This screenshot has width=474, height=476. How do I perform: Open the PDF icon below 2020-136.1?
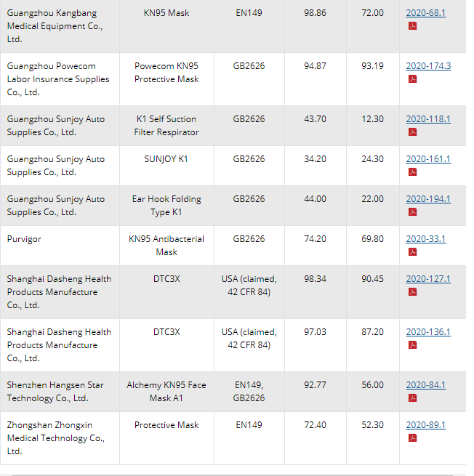coord(412,345)
